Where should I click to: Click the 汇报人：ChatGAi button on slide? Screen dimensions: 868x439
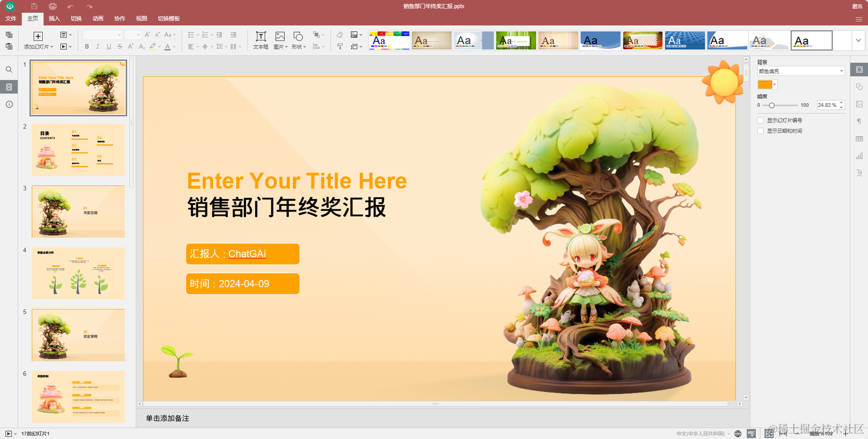click(x=243, y=254)
